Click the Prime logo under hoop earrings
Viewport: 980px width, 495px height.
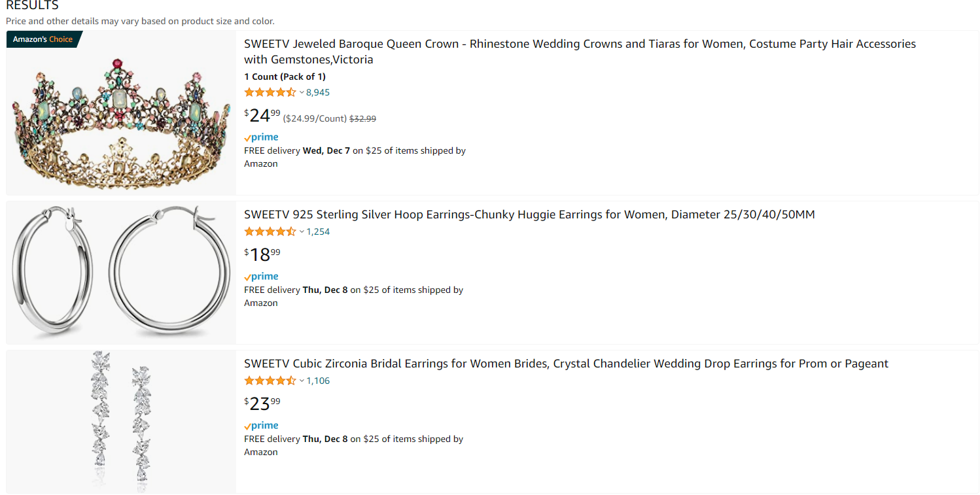coord(261,277)
